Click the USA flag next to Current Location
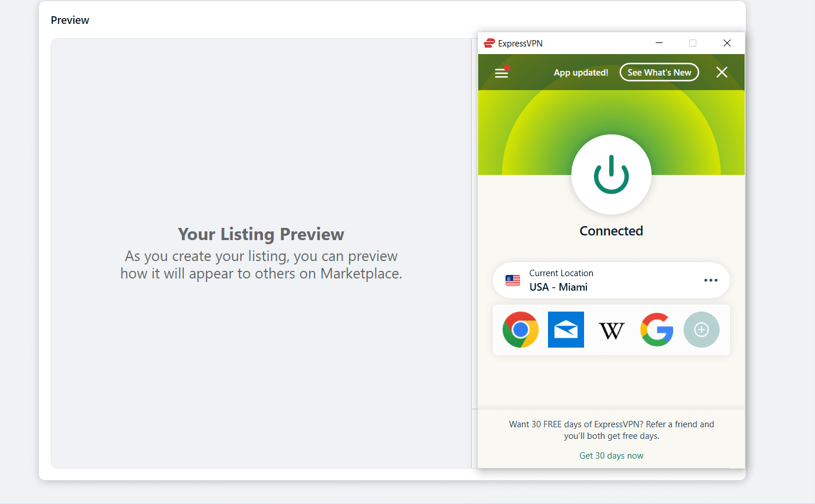 tap(512, 280)
